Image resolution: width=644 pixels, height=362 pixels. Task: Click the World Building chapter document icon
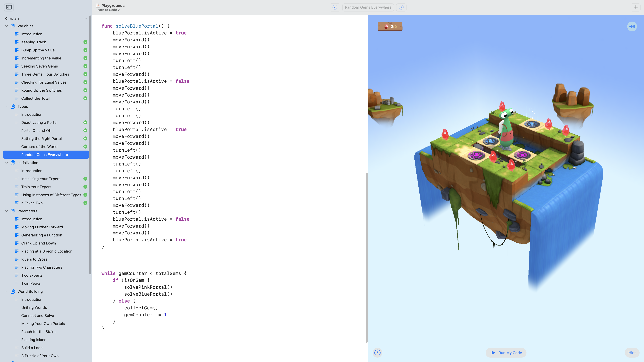coord(13,291)
